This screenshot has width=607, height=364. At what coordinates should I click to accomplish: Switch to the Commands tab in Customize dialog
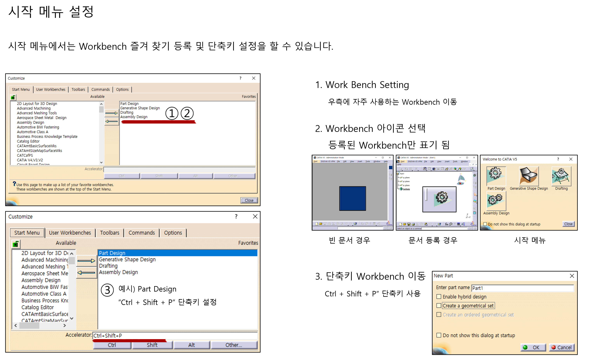coord(101,90)
